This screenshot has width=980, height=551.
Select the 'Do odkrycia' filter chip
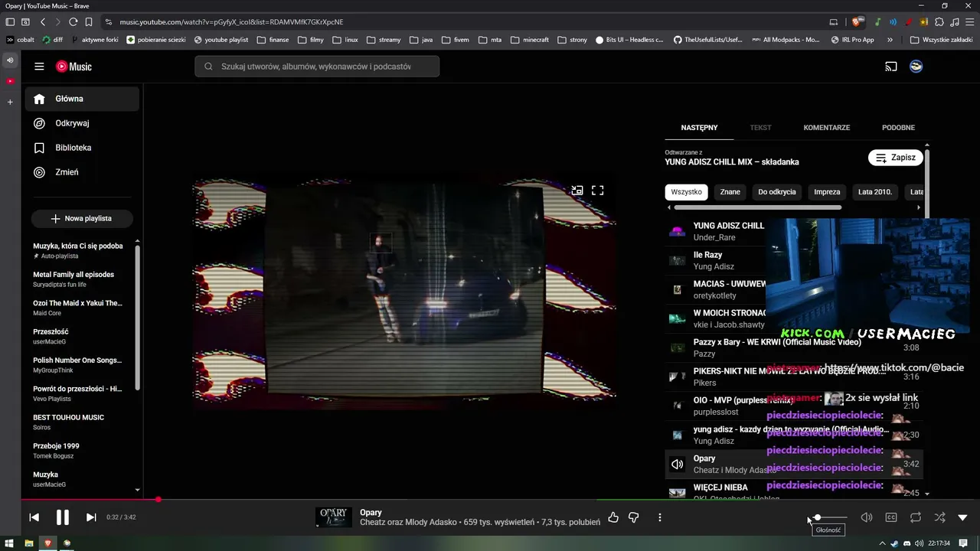tap(777, 192)
